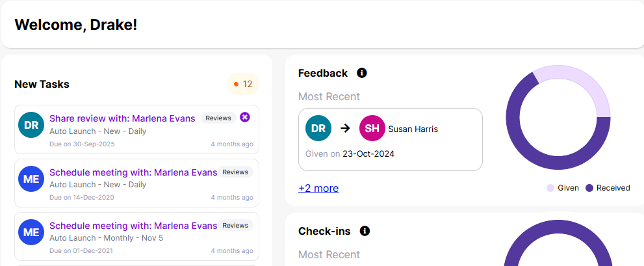The image size is (644, 266).
Task: Open the Daily "Schedule meeting with: Marlena Evans" task
Action: [x=133, y=172]
